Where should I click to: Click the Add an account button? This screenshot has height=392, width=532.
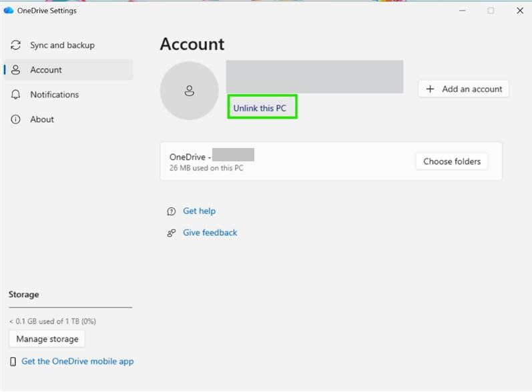[x=463, y=89]
